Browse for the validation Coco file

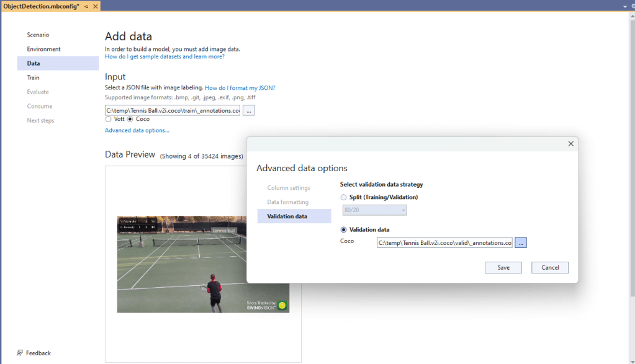point(520,243)
